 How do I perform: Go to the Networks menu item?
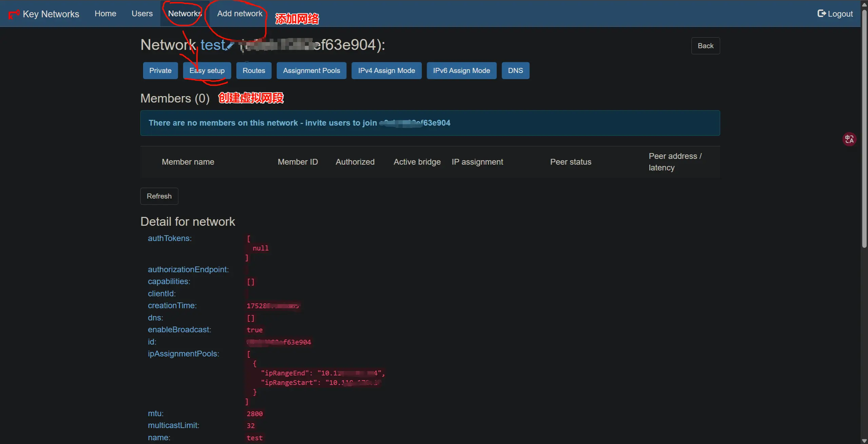pyautogui.click(x=185, y=14)
